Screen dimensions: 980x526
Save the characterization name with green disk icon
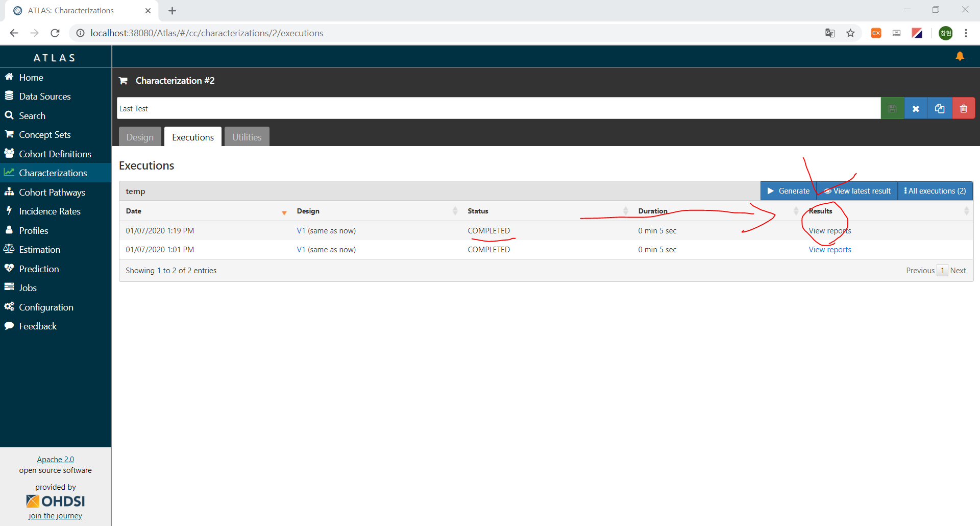click(x=892, y=108)
